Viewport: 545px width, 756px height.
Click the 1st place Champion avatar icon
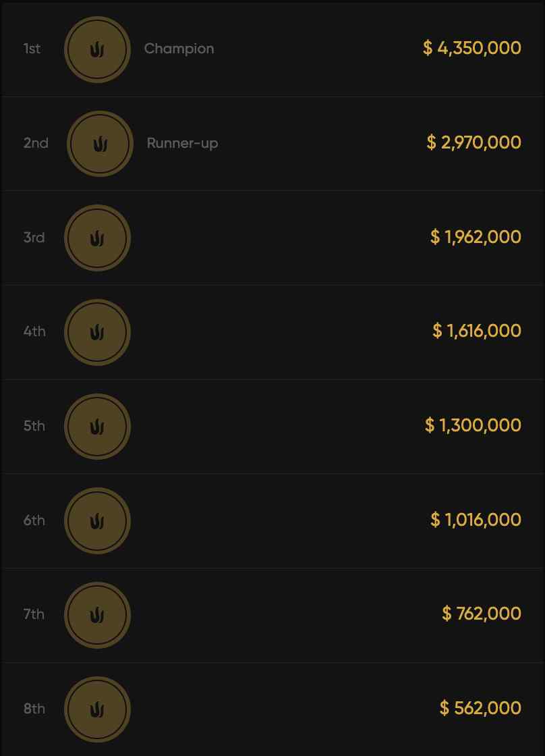(97, 49)
